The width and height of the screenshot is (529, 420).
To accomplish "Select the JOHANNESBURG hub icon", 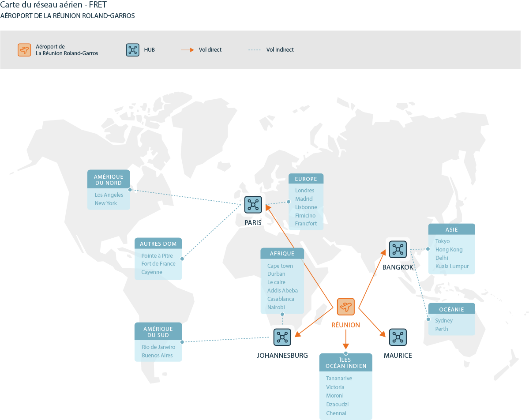I will click(x=282, y=337).
